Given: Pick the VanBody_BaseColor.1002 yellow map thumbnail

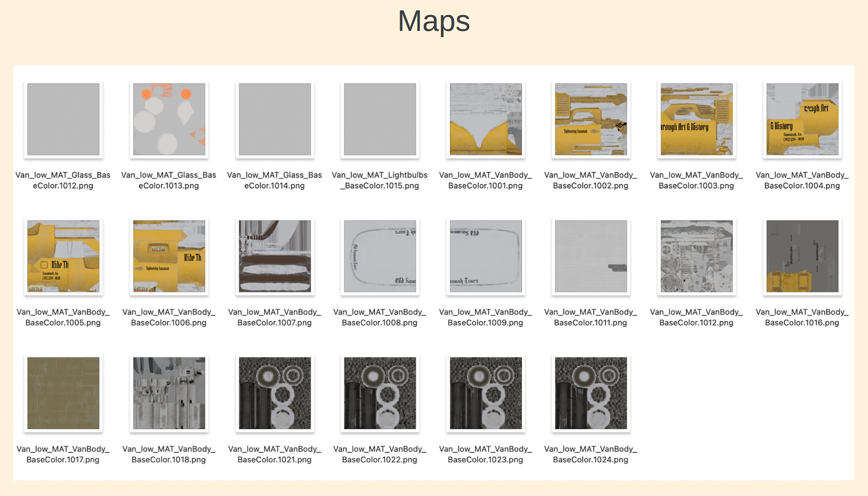Looking at the screenshot, I should [591, 119].
